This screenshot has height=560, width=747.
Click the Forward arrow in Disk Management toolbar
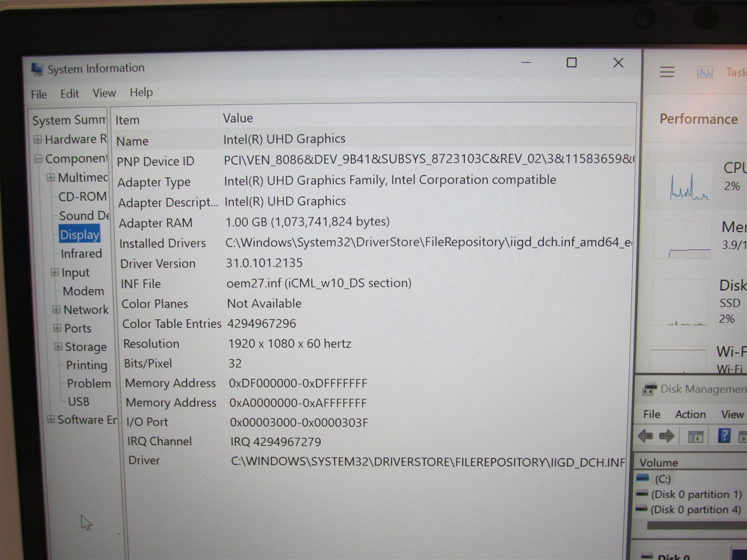pos(667,436)
